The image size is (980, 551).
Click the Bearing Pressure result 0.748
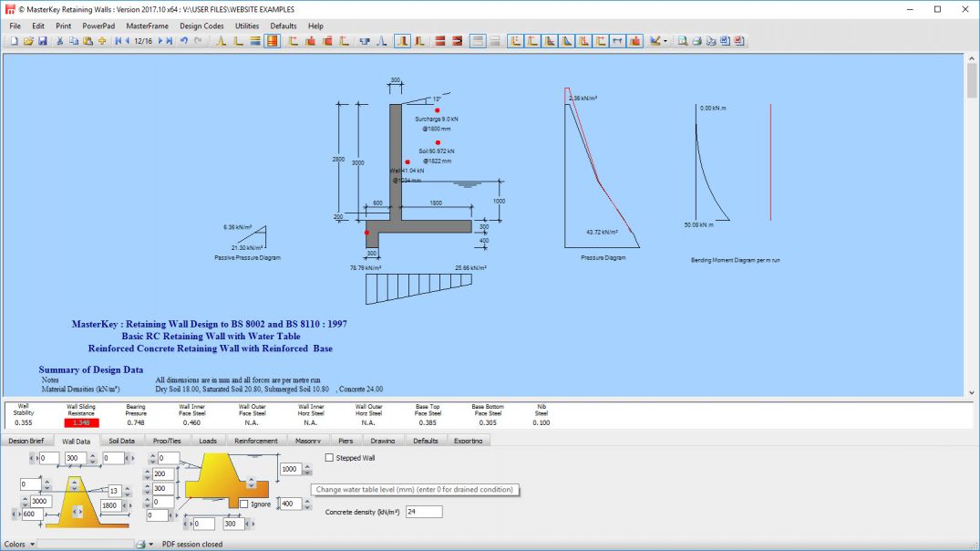point(136,422)
